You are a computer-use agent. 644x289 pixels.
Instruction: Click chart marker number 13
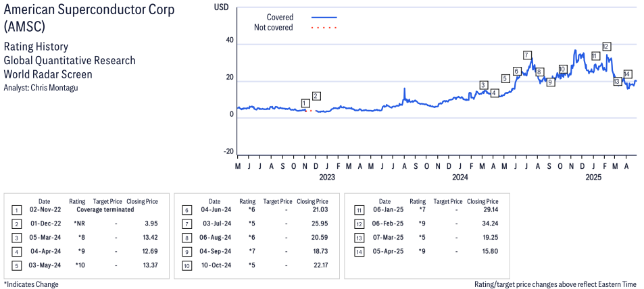click(617, 82)
